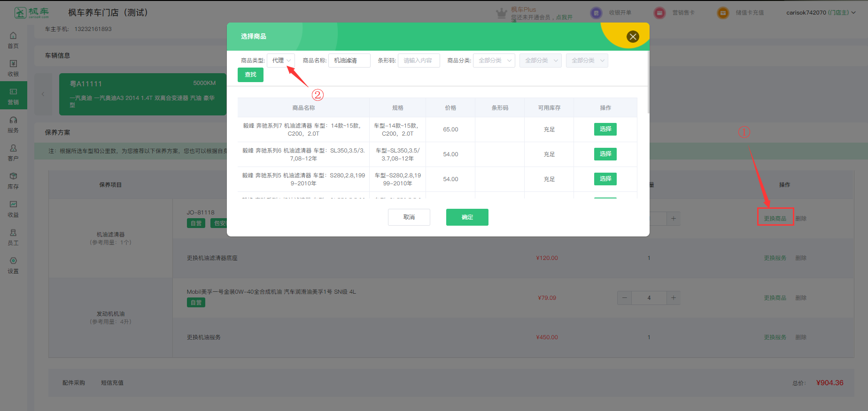Click 条形码 column header in table

coord(500,107)
